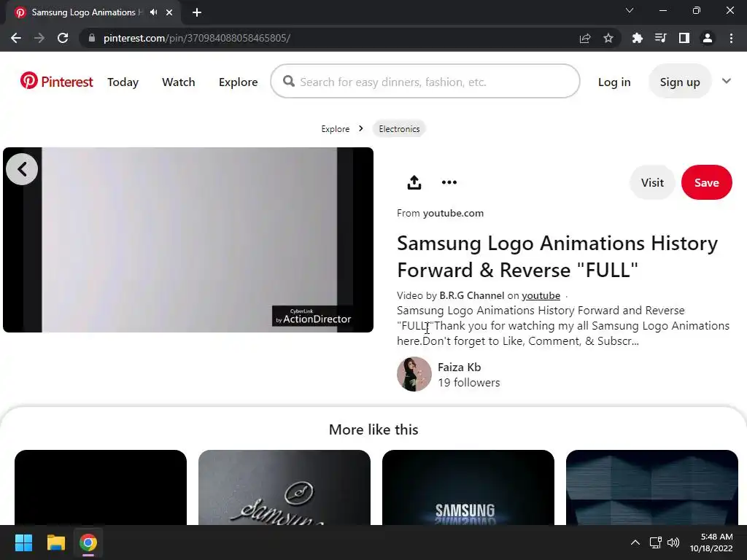Click the Visit button
The image size is (747, 560).
pyautogui.click(x=652, y=182)
